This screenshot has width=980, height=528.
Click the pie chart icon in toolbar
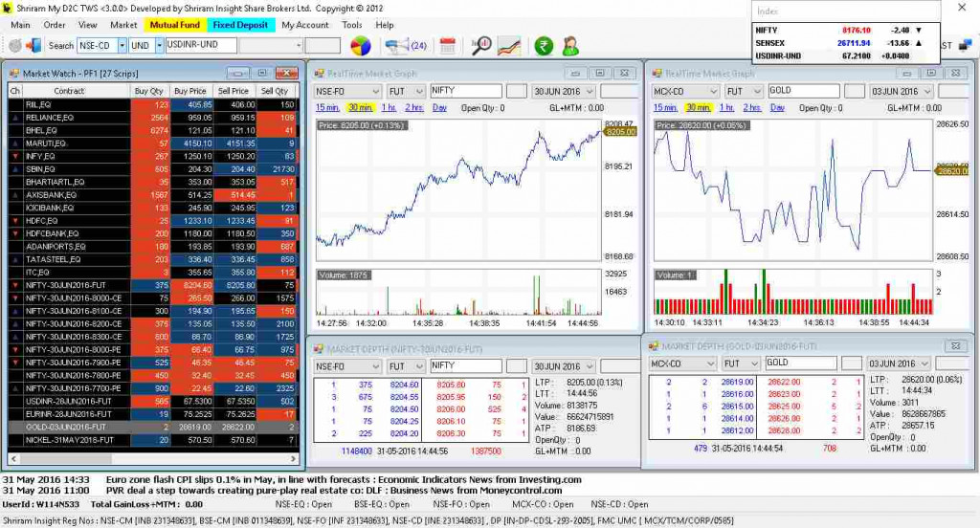[361, 45]
